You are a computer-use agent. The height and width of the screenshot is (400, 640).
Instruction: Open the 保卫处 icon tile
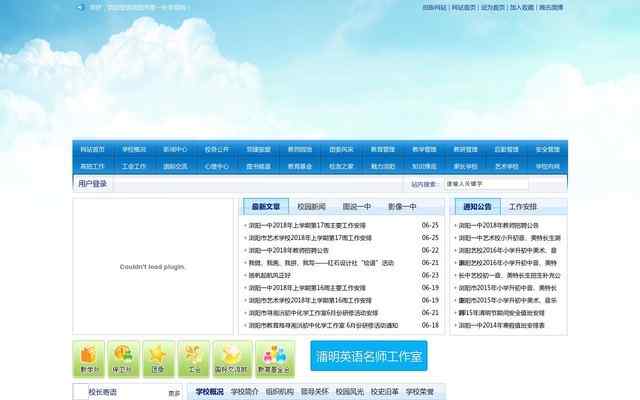tap(123, 357)
